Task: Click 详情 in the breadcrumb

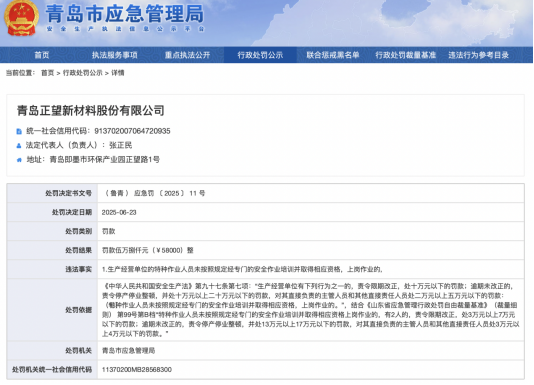Action: [117, 73]
